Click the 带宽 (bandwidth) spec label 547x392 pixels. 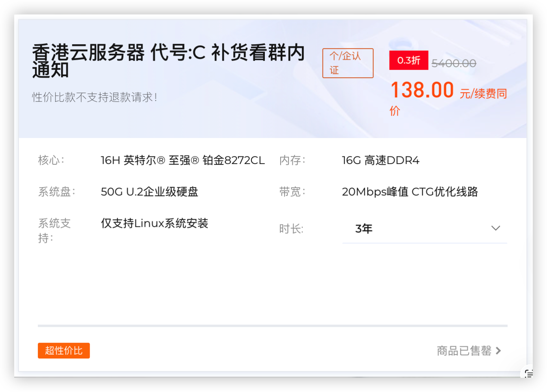pyautogui.click(x=292, y=192)
